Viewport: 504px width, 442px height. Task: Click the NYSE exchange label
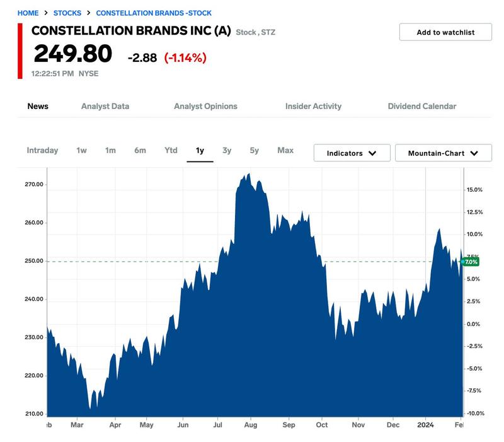[x=88, y=74]
